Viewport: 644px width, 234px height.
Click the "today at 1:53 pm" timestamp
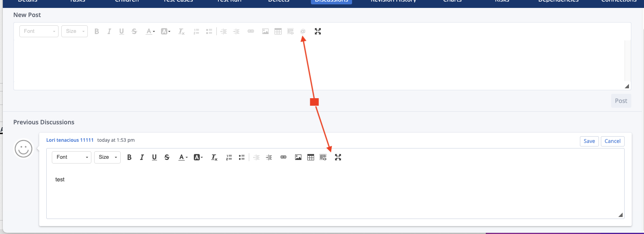click(x=116, y=140)
